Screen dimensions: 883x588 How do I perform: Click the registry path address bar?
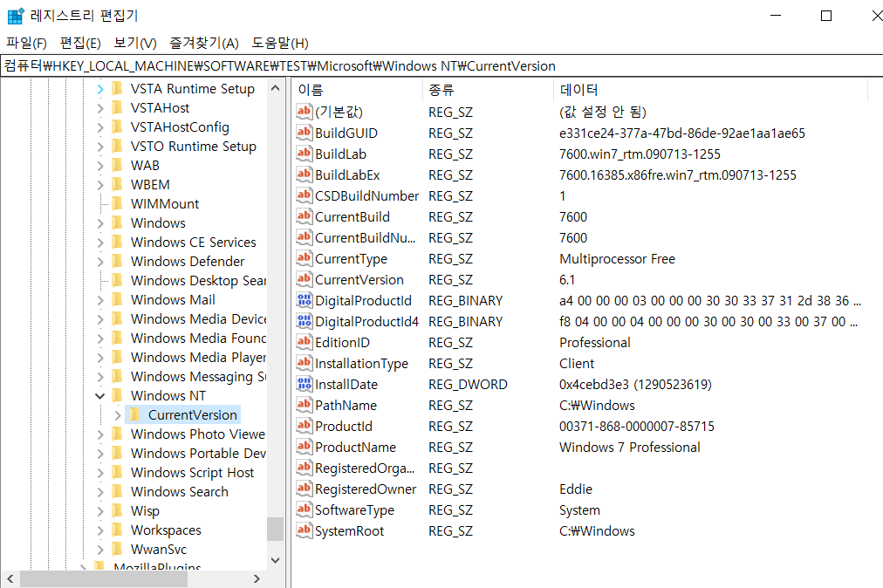pos(441,66)
